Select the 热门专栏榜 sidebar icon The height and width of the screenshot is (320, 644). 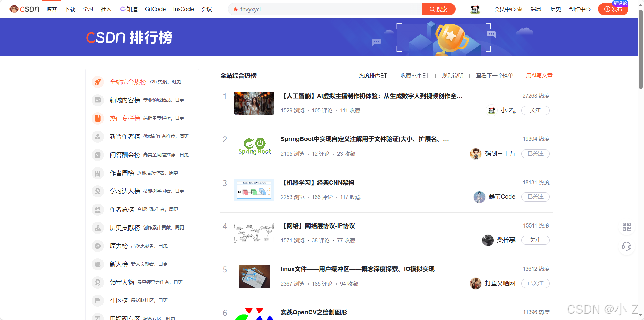(x=97, y=118)
